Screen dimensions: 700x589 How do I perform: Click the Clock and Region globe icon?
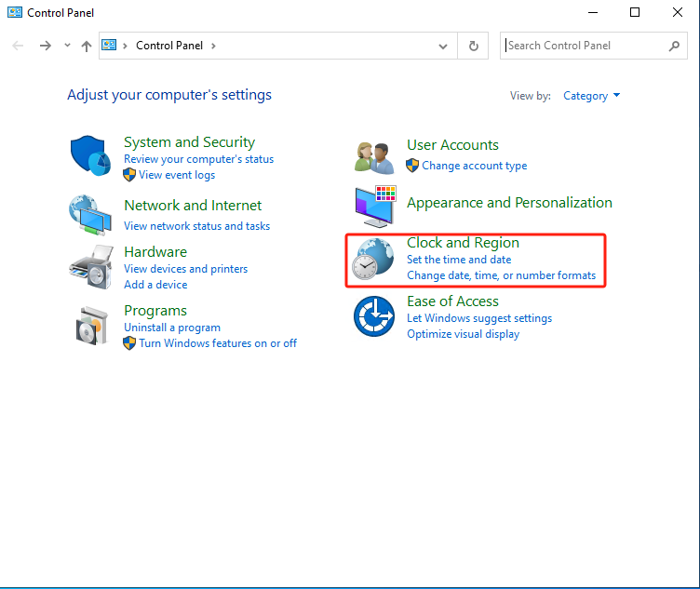tap(374, 261)
